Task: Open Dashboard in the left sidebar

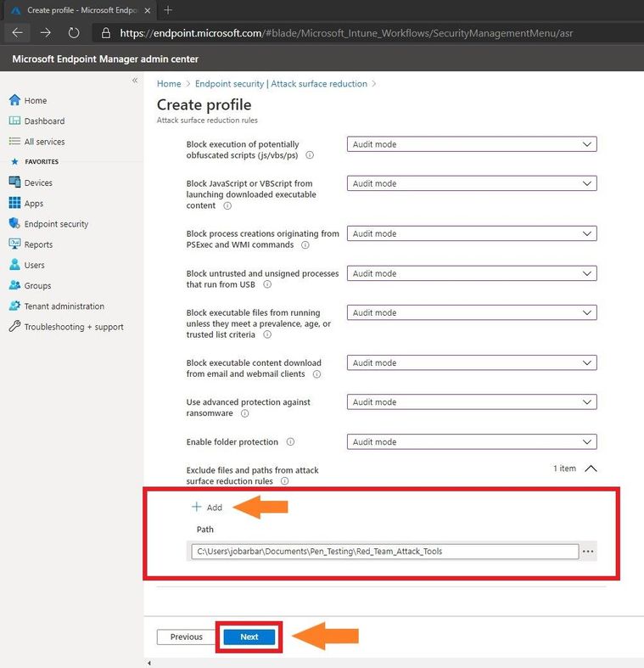Action: [44, 121]
